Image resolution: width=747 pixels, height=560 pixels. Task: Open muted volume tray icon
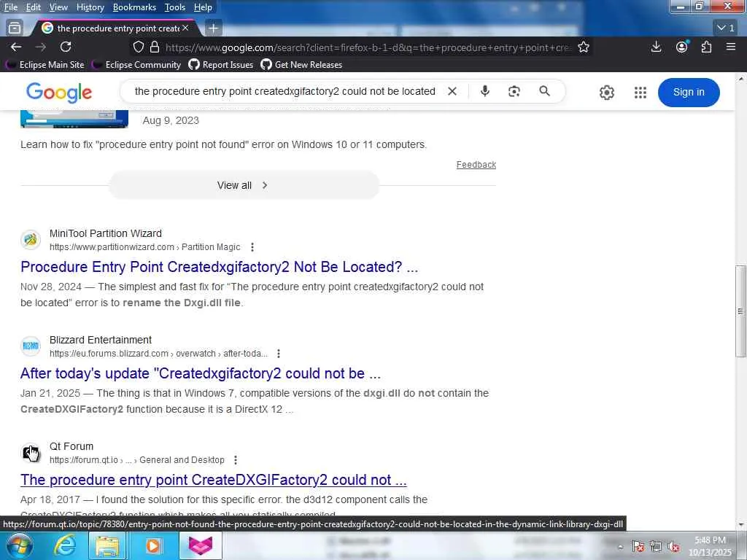point(673,547)
